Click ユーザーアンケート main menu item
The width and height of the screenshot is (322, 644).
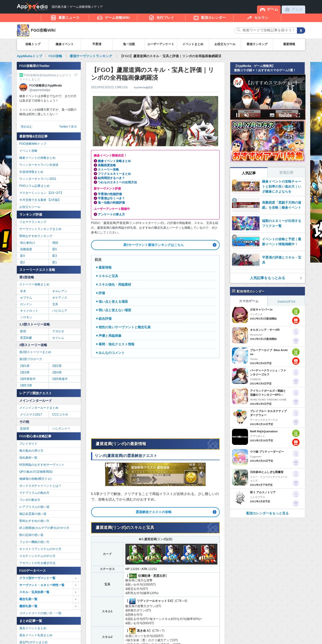pos(160,44)
